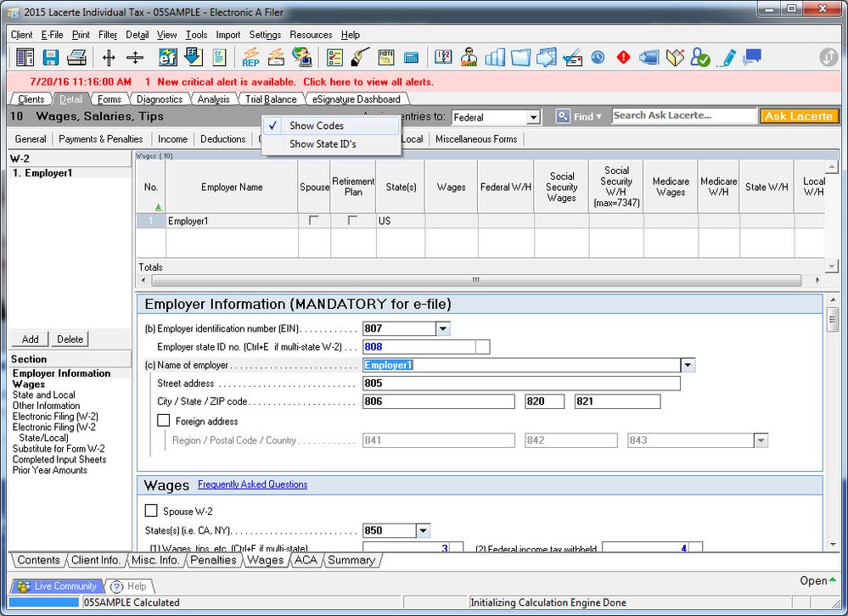Click the bar chart toolbar icon
Image resolution: width=848 pixels, height=616 pixels.
pos(495,58)
